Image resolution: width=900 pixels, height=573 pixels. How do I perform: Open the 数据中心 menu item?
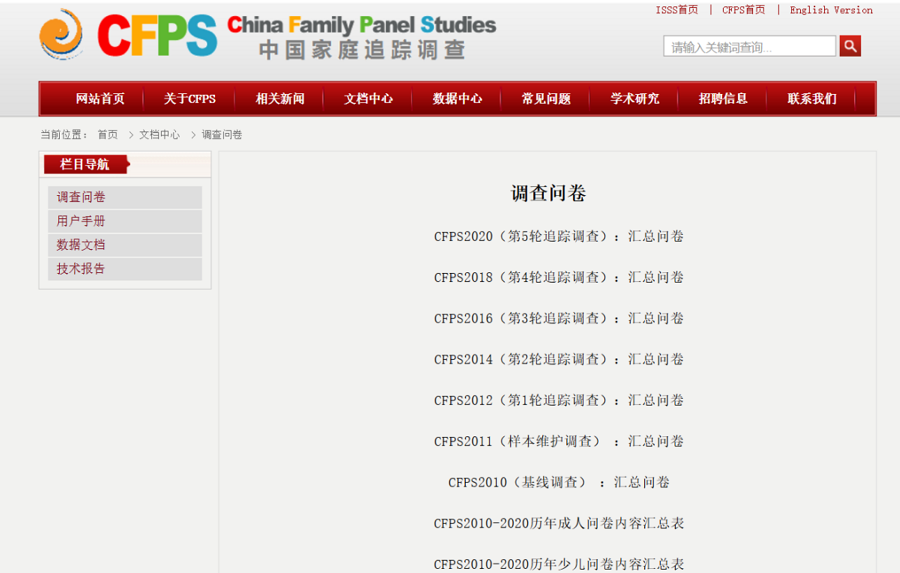[x=457, y=99]
